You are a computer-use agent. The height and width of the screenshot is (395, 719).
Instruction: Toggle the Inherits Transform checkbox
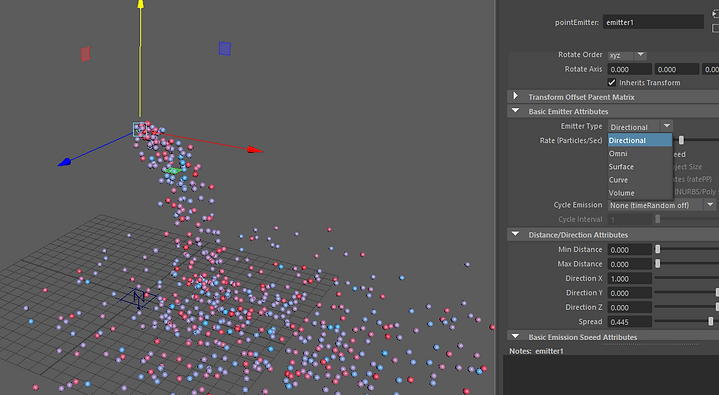coord(612,83)
